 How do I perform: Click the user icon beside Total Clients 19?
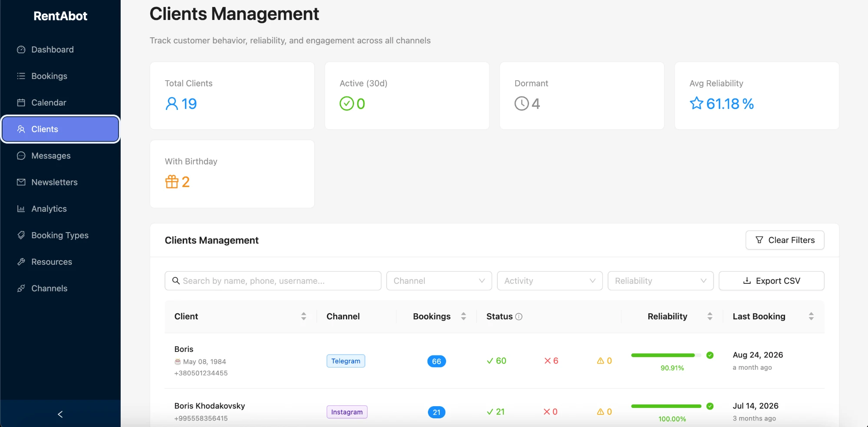tap(172, 104)
